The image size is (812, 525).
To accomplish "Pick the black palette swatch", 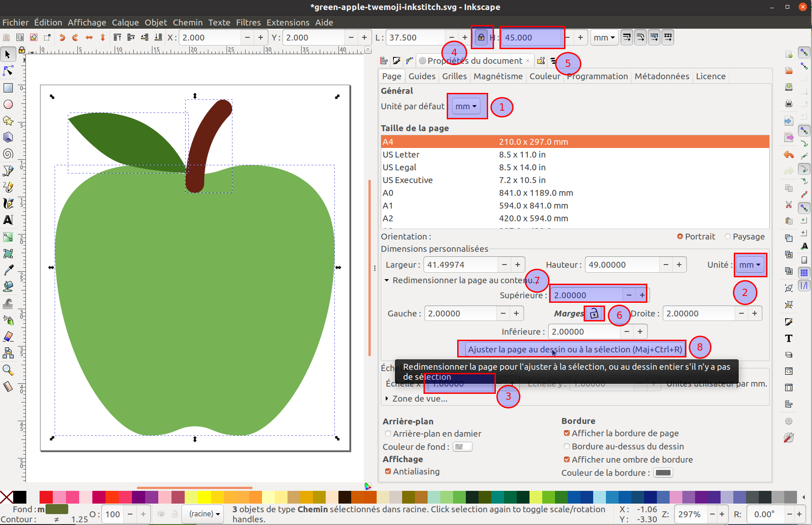I will pos(20,497).
